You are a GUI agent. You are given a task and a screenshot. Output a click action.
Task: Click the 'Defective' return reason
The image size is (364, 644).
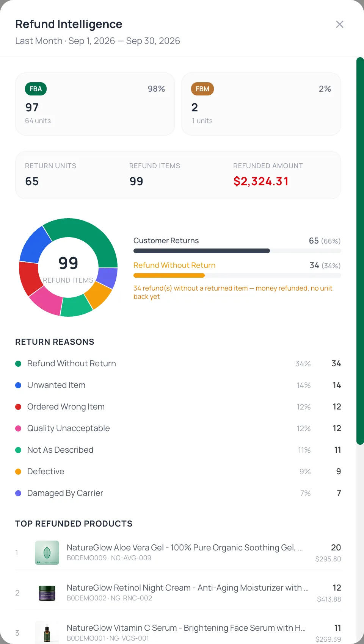[45, 472]
